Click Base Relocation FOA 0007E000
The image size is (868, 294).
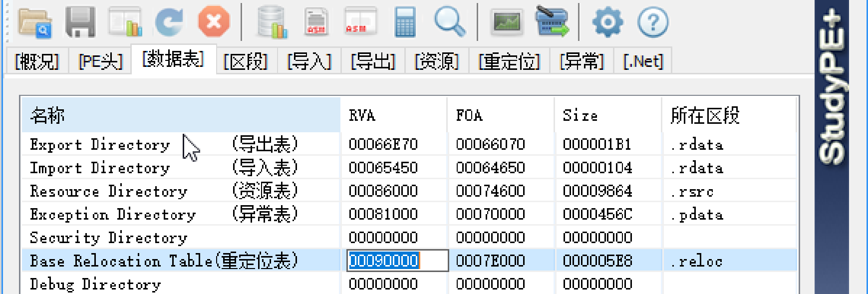(490, 261)
